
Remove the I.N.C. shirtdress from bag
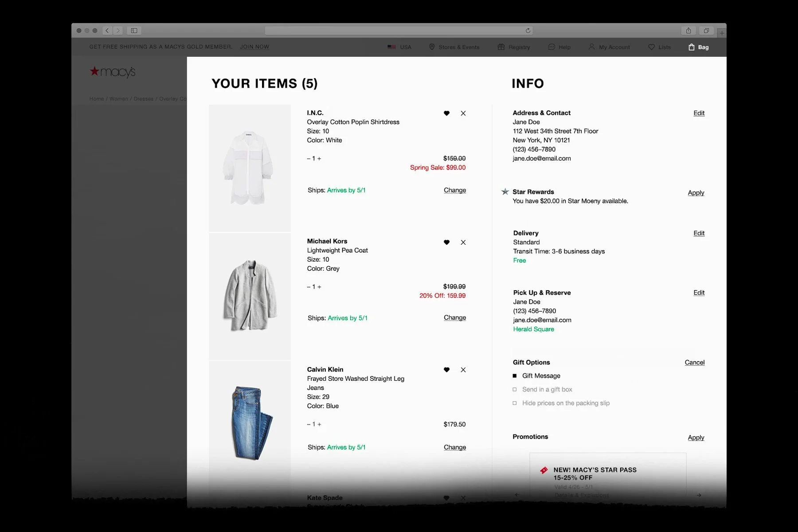tap(463, 113)
